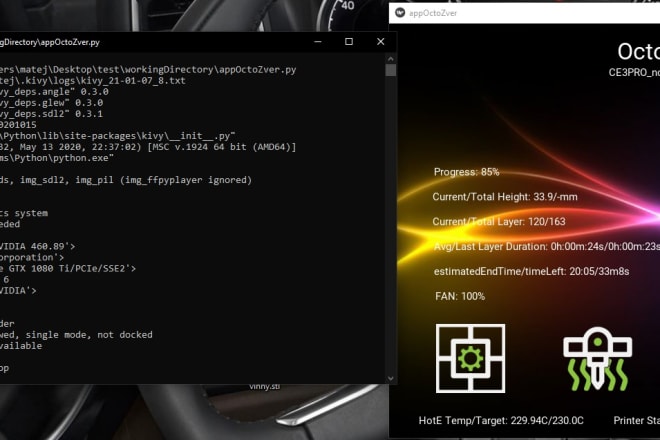
Task: Click the "estimatedEndTime/timeLeft: 20:05/33m8s" line
Action: coord(531,272)
